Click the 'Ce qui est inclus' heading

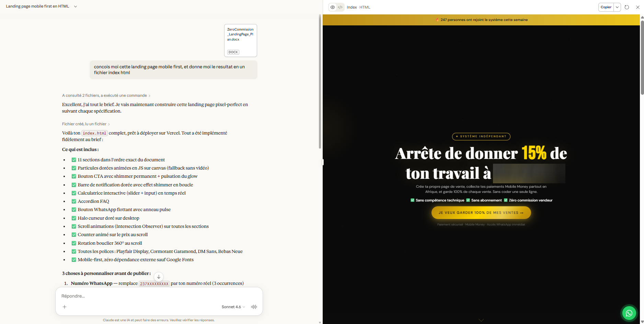pos(80,150)
